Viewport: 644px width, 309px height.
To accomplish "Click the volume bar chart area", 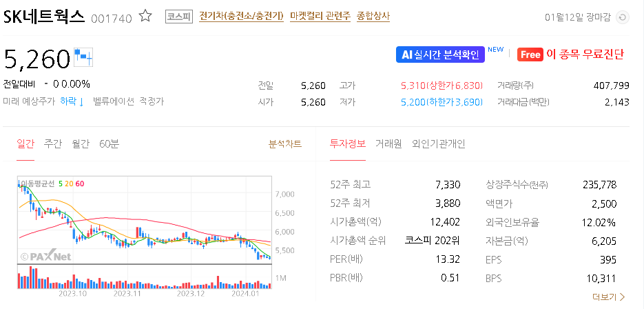I will [x=144, y=277].
